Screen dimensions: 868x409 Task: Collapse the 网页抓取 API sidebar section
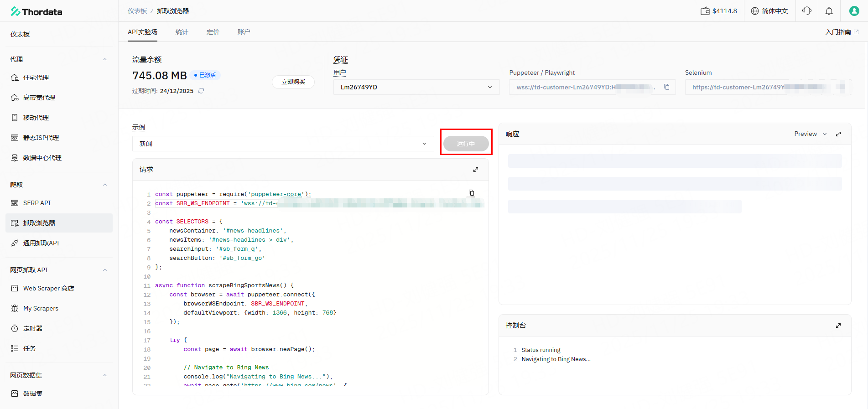105,270
